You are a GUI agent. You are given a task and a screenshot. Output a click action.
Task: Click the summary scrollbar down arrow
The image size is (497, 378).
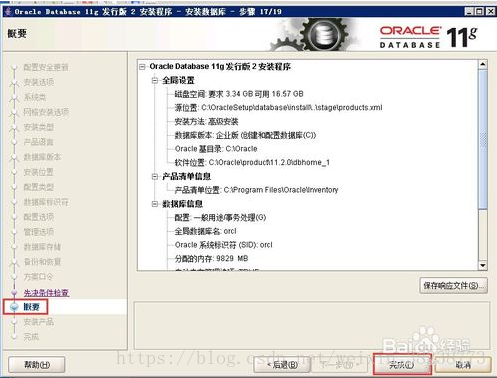pos(483,266)
